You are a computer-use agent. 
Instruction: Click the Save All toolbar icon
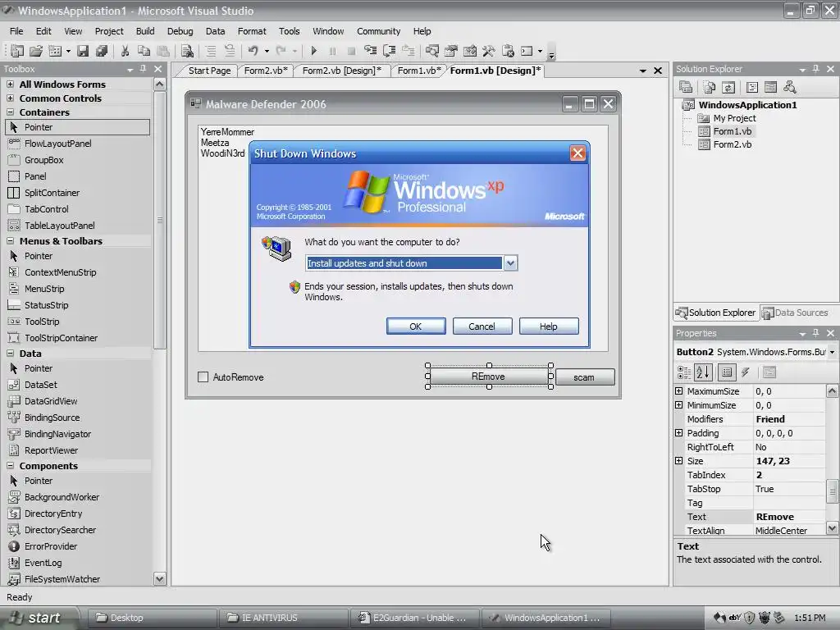click(101, 51)
